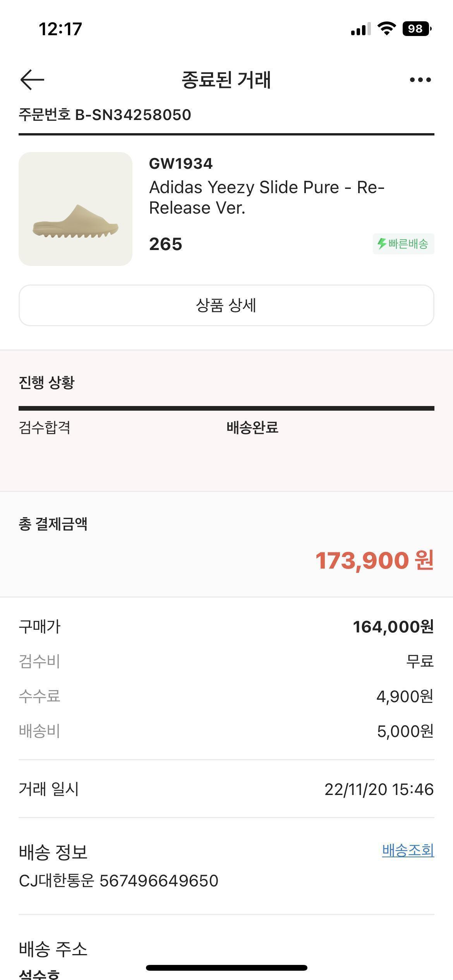Tap the cellular signal bars icon
Screen dimensions: 453x980
pos(360,29)
